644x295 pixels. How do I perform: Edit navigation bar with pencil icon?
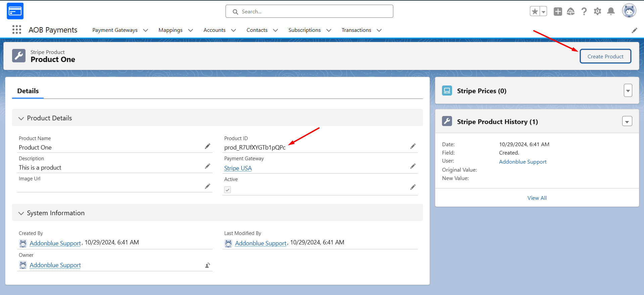pos(634,31)
